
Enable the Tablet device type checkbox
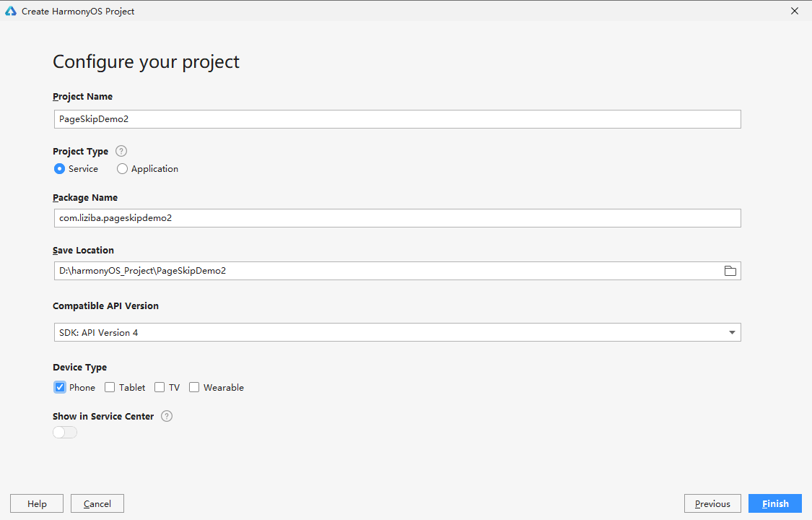point(110,387)
